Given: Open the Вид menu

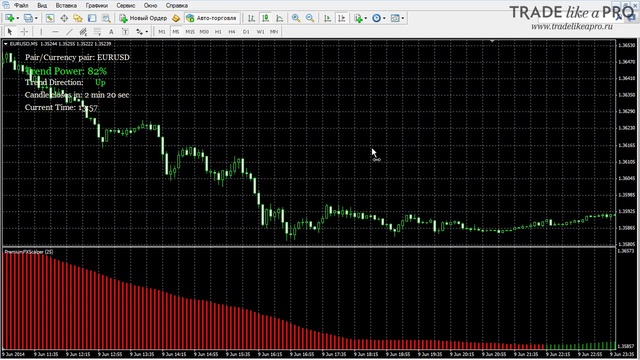Looking at the screenshot, I should pos(42,6).
